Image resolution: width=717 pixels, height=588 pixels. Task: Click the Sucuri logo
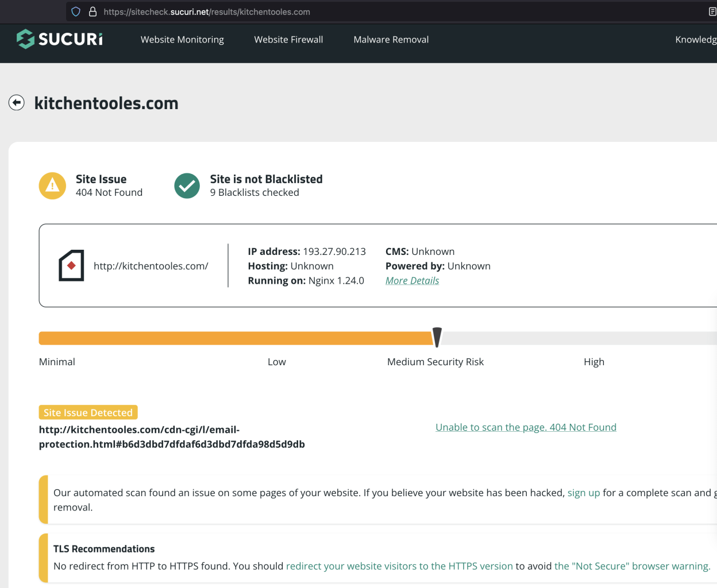(x=60, y=39)
